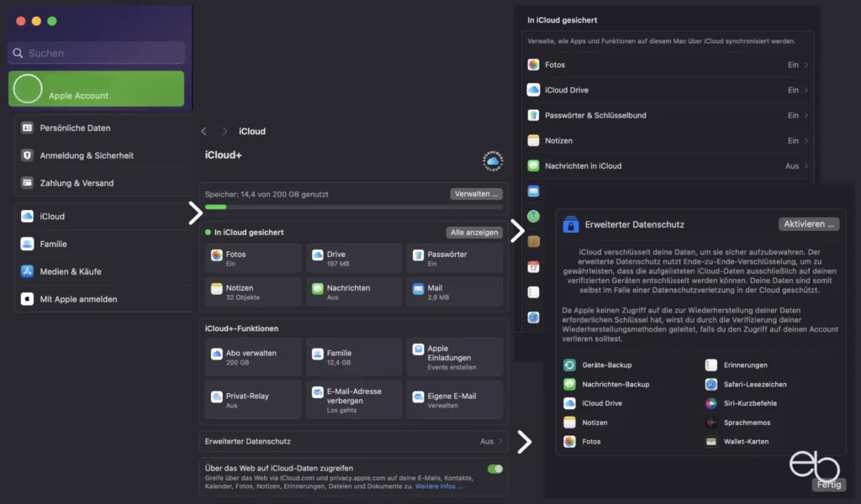Open the Familie sidebar entry
This screenshot has height=504, width=861.
[x=103, y=244]
